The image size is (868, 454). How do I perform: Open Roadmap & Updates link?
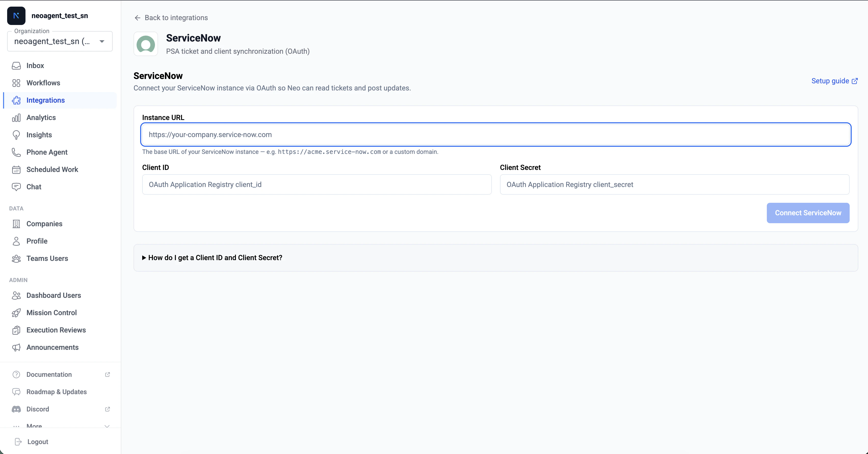click(x=60, y=392)
